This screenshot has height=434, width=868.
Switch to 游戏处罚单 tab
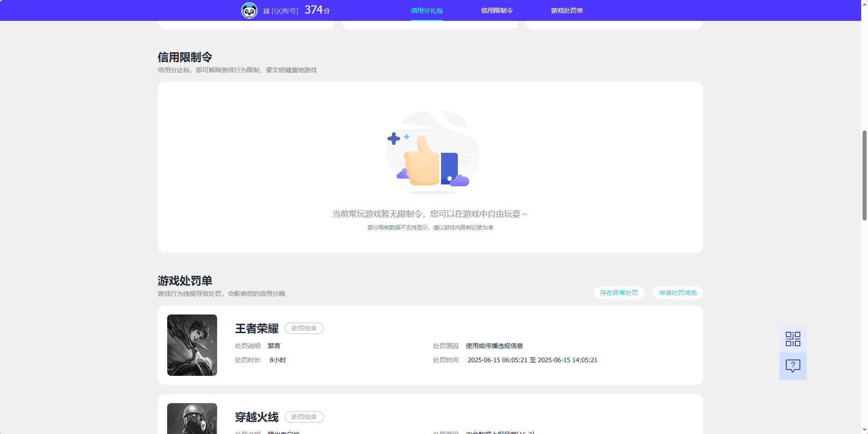click(x=567, y=10)
